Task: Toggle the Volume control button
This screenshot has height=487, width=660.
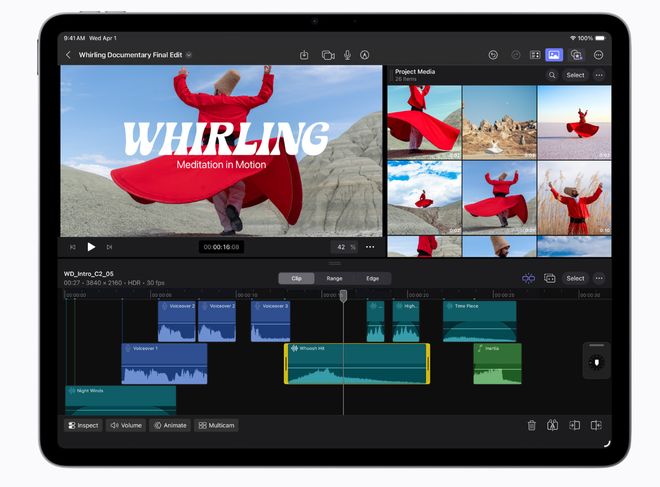Action: [125, 425]
